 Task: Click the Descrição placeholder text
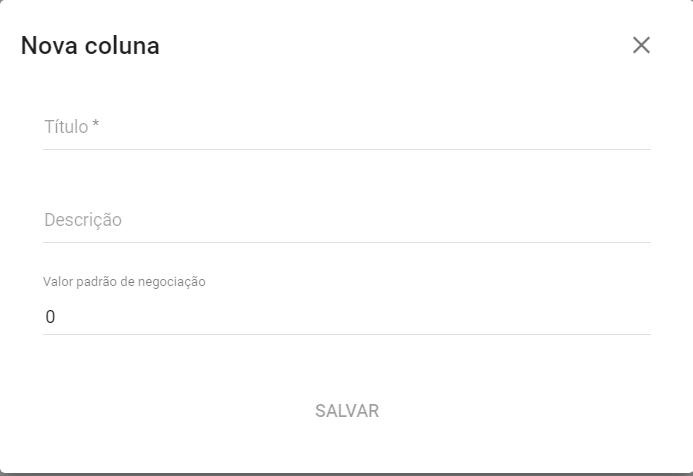point(83,220)
